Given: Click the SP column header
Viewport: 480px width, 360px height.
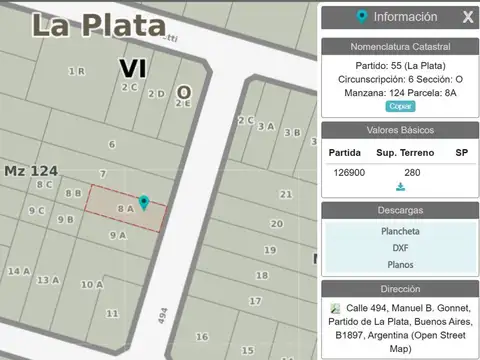Looking at the screenshot, I should click(462, 153).
